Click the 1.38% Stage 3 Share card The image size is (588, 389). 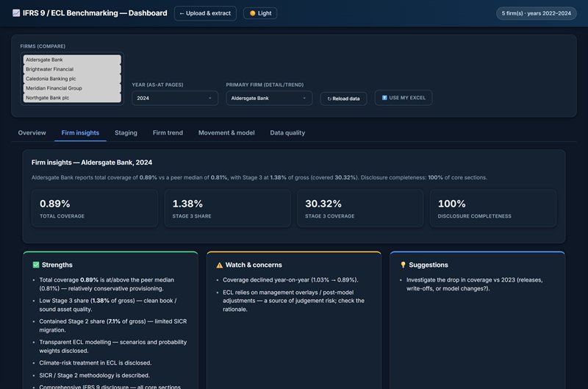(x=227, y=208)
